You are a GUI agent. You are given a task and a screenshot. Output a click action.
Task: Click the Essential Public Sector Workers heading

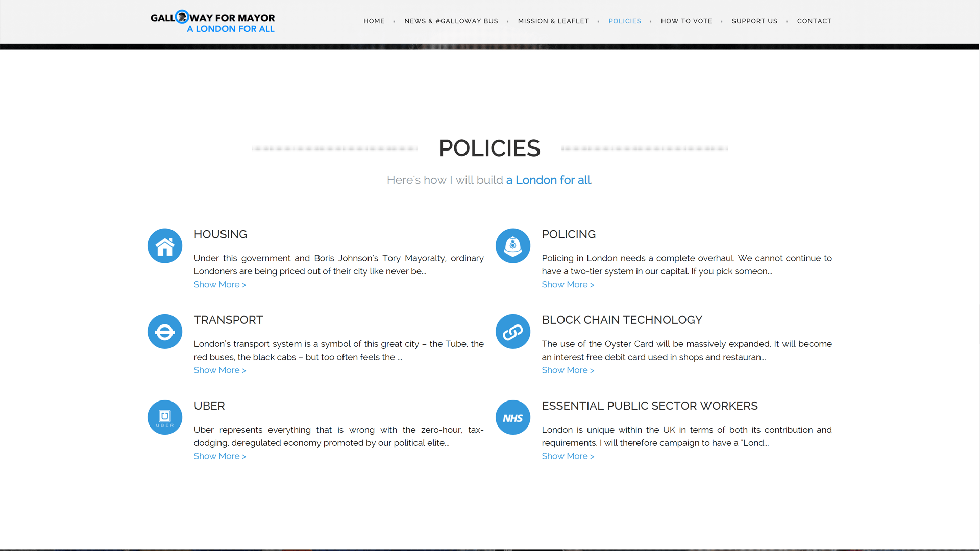pyautogui.click(x=649, y=406)
